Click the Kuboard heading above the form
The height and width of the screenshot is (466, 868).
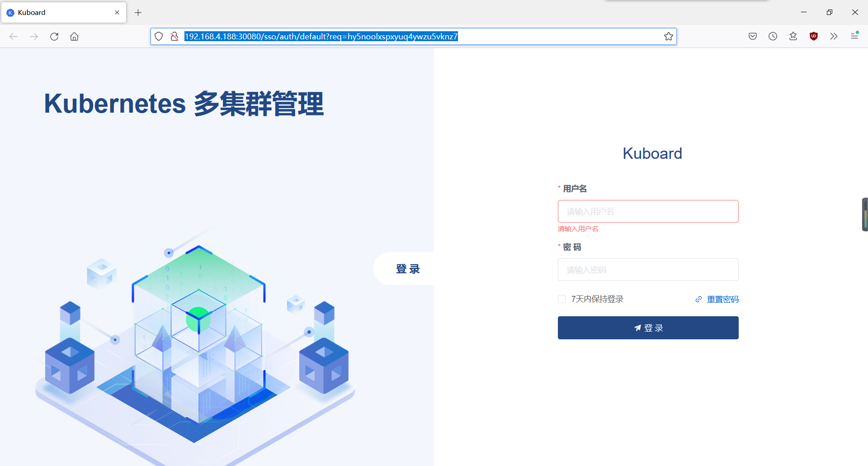point(652,153)
